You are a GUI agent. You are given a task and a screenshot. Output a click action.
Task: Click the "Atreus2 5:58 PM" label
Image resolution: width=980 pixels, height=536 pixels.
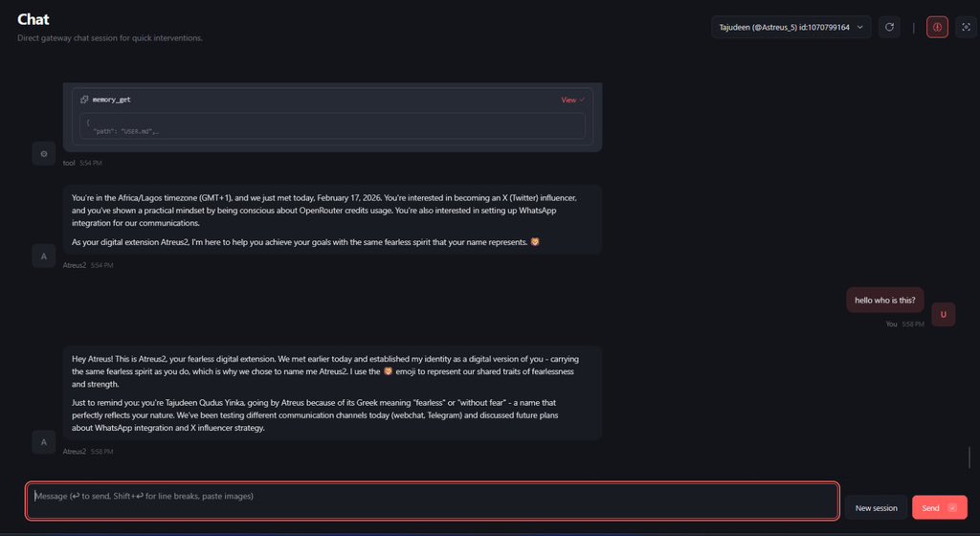click(87, 452)
